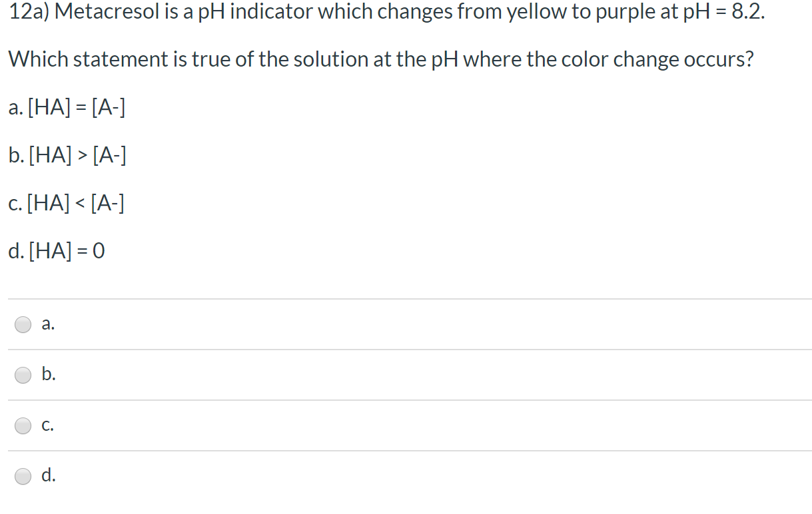The height and width of the screenshot is (514, 812).
Task: Click the statement [HA] > [A-]
Action: [x=67, y=155]
